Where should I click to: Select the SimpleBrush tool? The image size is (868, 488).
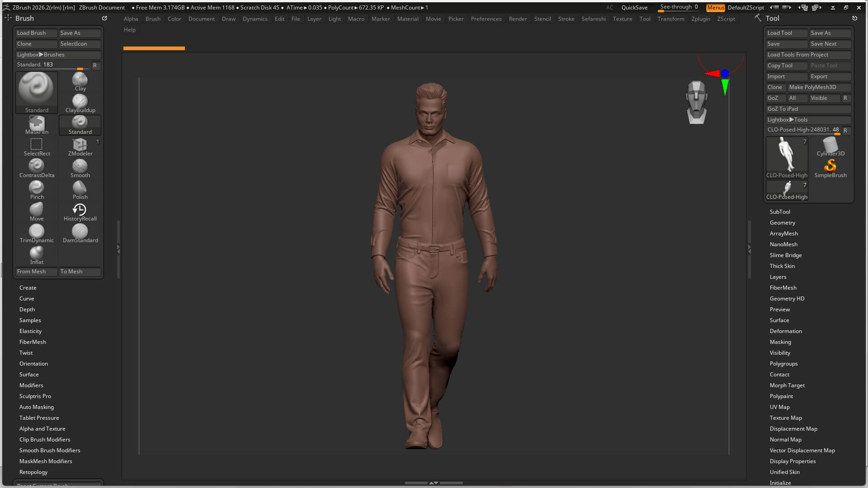point(830,169)
